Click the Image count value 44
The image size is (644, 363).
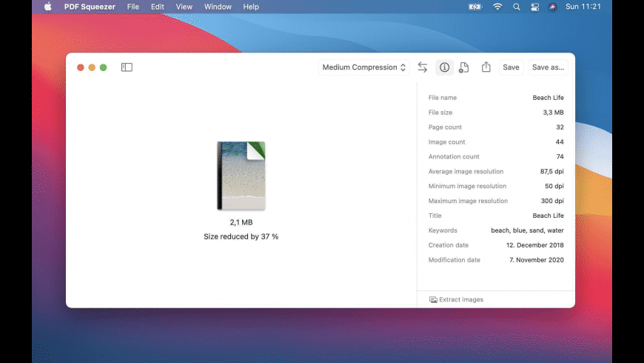[x=560, y=141]
